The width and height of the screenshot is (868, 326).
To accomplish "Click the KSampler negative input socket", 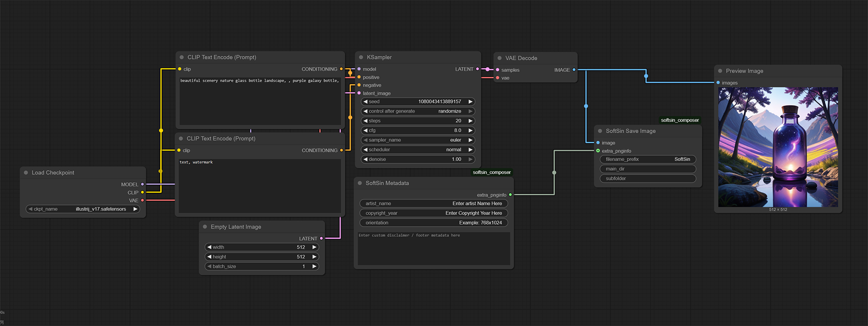I will coord(359,85).
